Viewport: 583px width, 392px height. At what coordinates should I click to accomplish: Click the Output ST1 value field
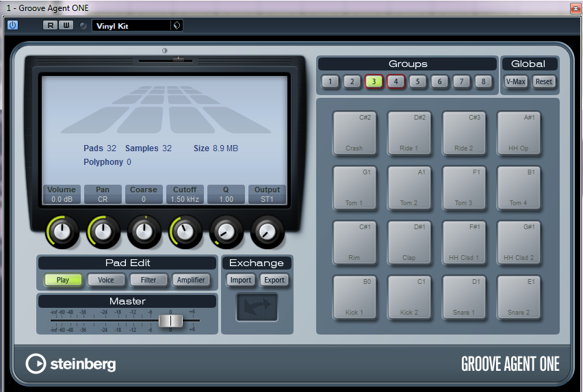click(267, 199)
